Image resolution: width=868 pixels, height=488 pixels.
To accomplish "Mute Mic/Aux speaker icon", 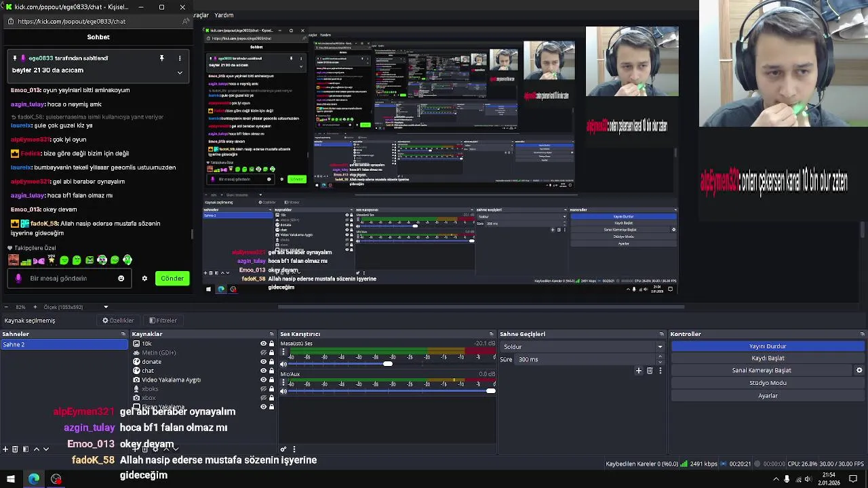I will pos(283,391).
